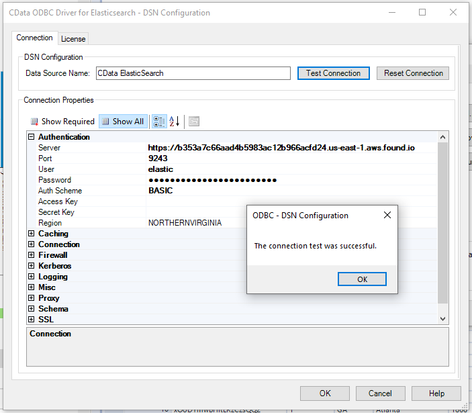Expand the Caching category

(x=31, y=233)
